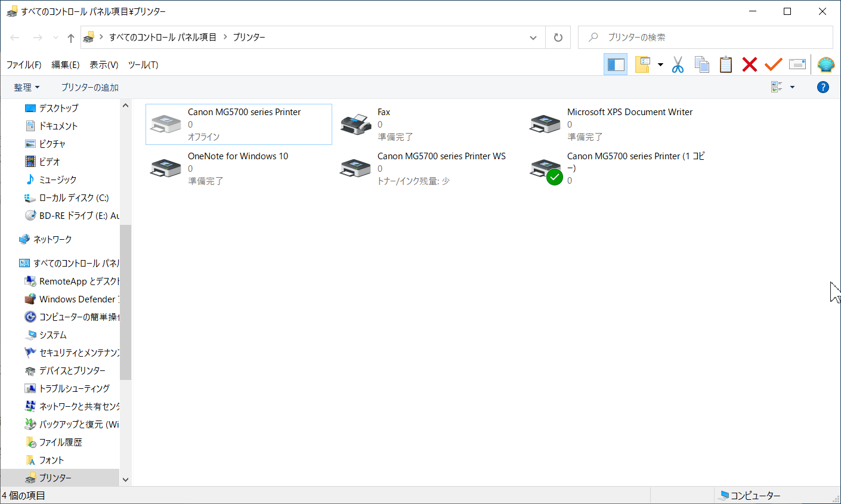
Task: Click the change view icon
Action: [x=777, y=87]
